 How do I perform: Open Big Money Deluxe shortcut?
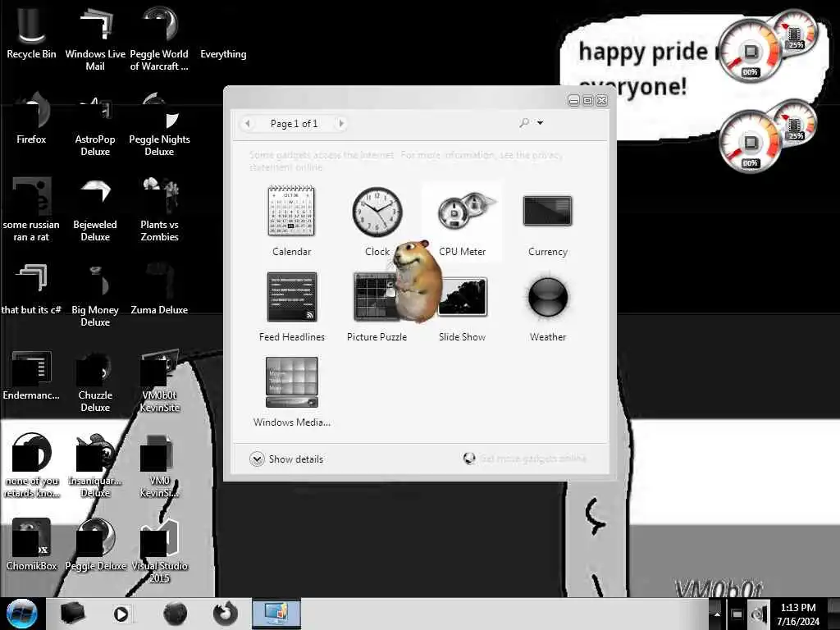(x=95, y=294)
